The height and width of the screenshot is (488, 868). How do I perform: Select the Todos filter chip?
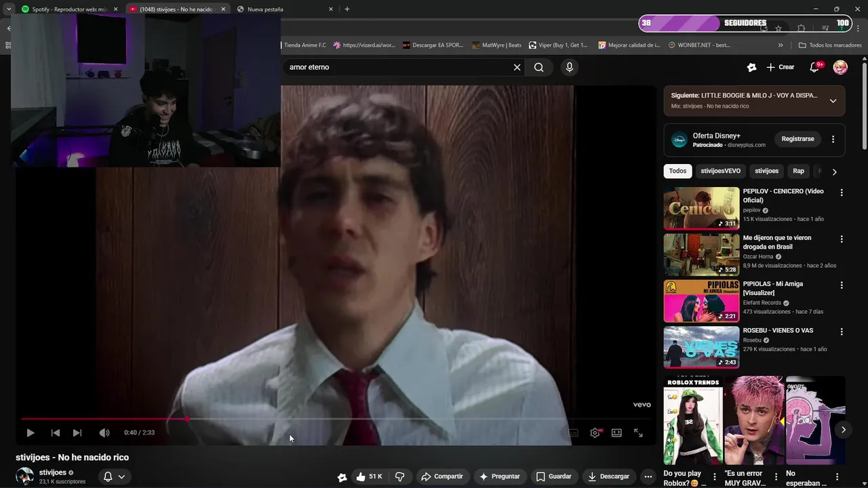pyautogui.click(x=677, y=171)
